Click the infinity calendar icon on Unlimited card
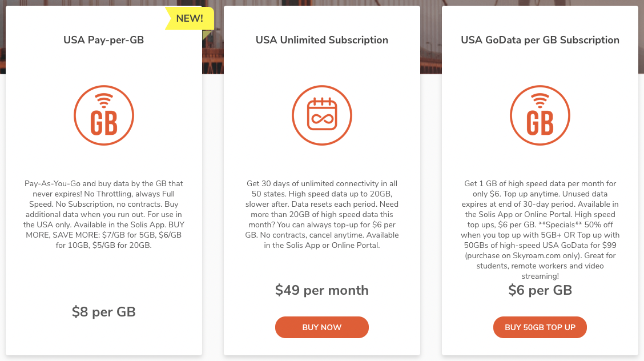This screenshot has height=361, width=644. (x=322, y=115)
